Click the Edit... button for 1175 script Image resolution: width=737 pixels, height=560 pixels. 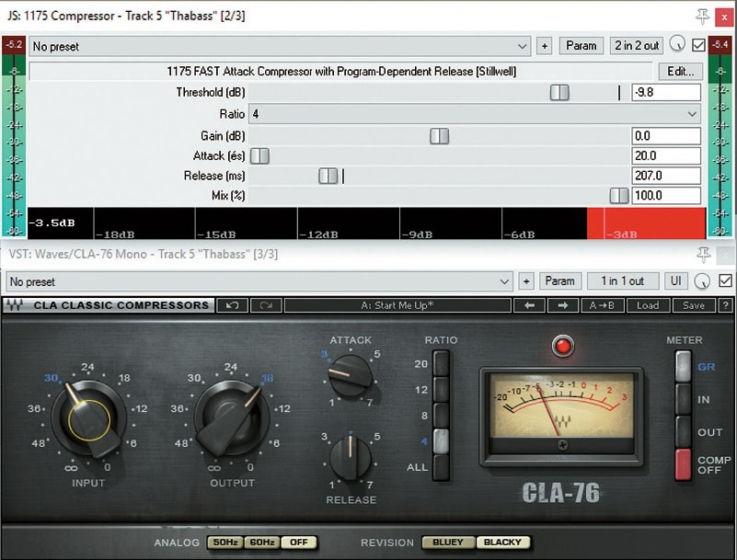(680, 72)
